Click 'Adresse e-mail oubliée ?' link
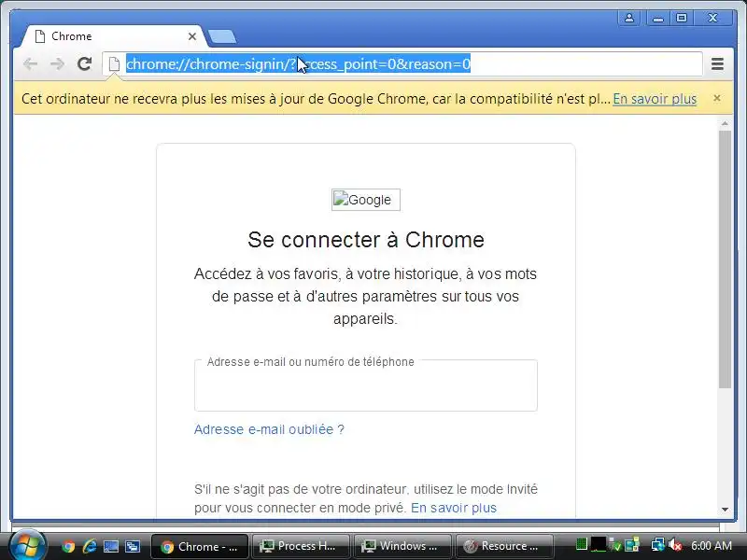747x560 pixels. 269,429
